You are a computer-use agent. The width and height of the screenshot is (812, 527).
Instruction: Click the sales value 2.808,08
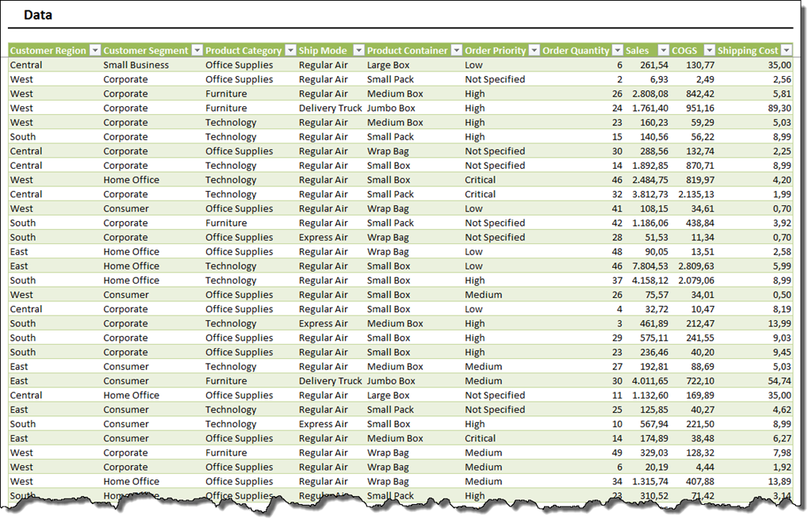tap(650, 94)
